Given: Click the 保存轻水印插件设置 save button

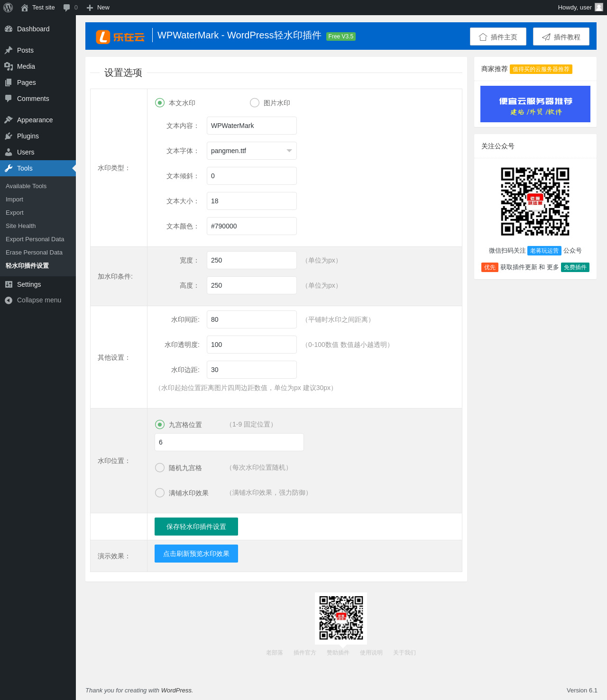Looking at the screenshot, I should [x=196, y=527].
